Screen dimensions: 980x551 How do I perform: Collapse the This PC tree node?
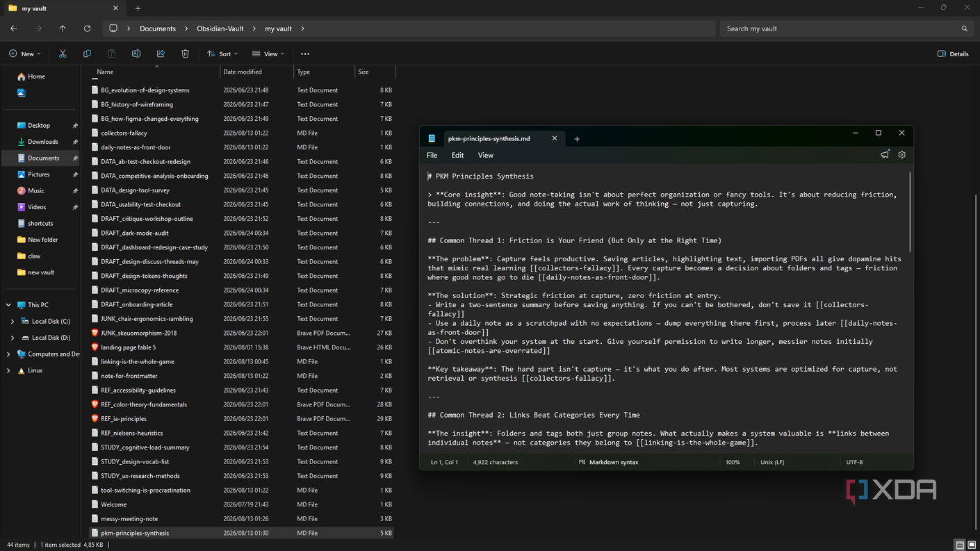(x=8, y=305)
